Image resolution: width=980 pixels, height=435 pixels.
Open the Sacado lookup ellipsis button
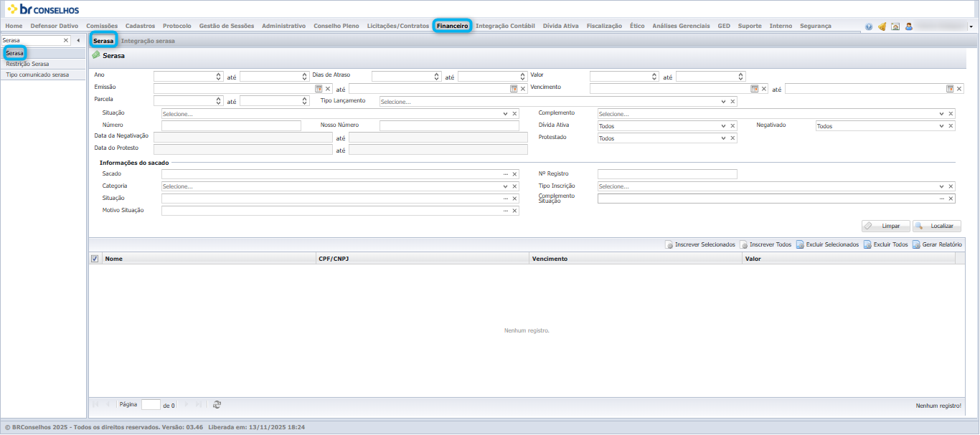pos(506,174)
